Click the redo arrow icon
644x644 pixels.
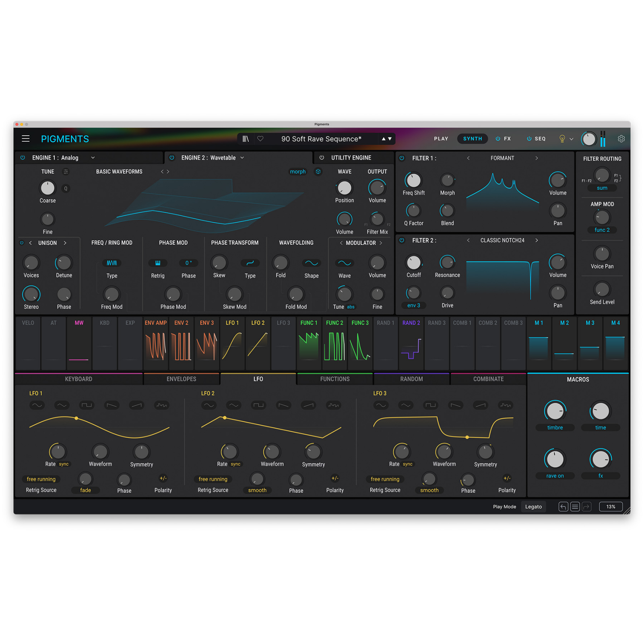click(x=587, y=507)
